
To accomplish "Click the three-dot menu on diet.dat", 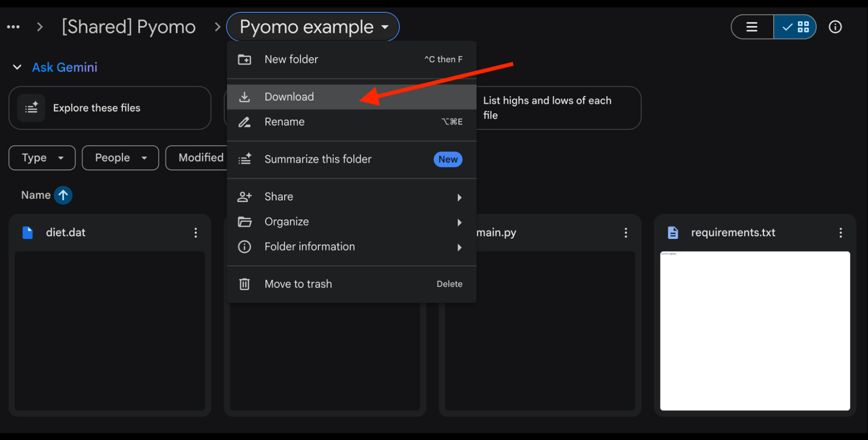I will pyautogui.click(x=195, y=232).
